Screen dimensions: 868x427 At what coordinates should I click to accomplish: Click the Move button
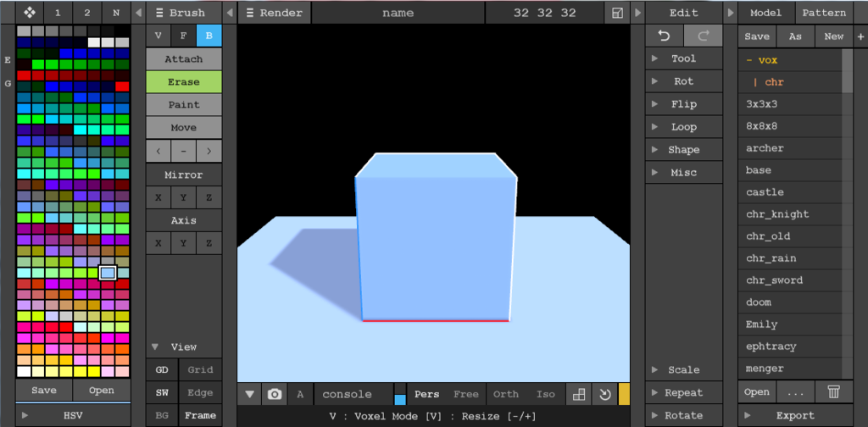184,128
